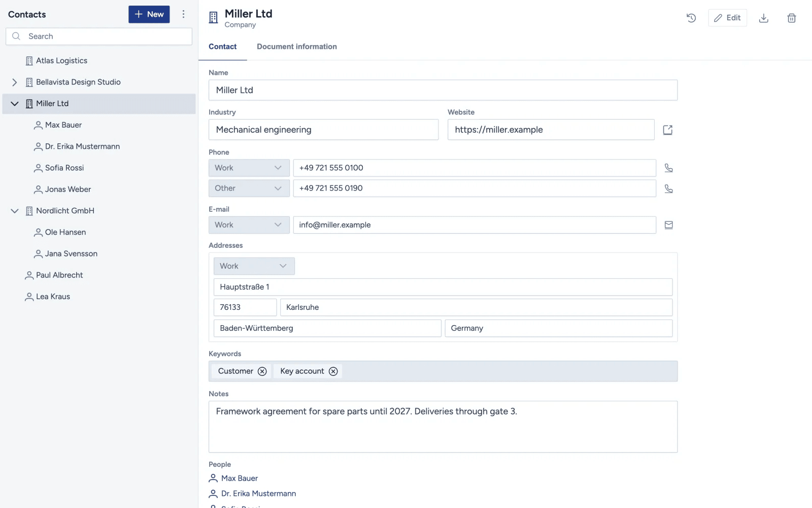Click the phone number field +49 721 555 0190
The width and height of the screenshot is (812, 508).
475,188
